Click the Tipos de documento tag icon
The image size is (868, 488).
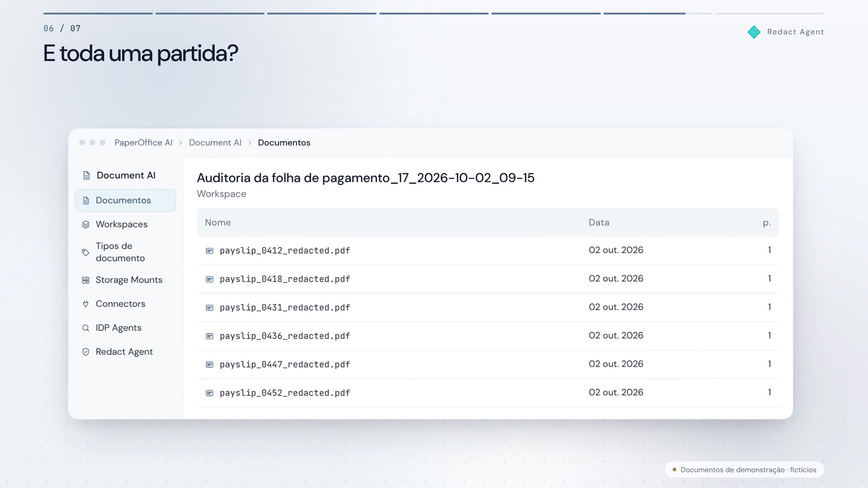click(86, 253)
